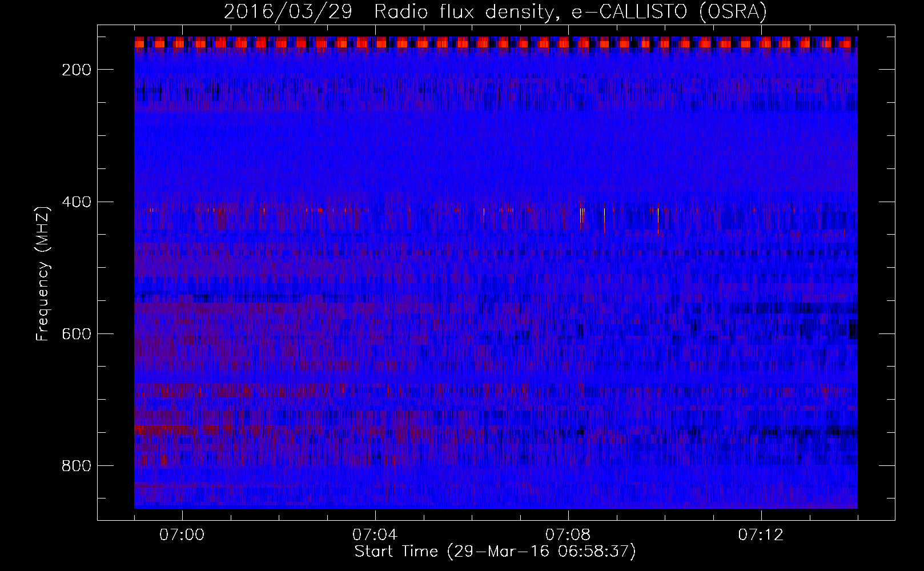Viewport: 924px width, 571px height.
Task: Click the 07:12 time tick label
Action: pos(761,535)
